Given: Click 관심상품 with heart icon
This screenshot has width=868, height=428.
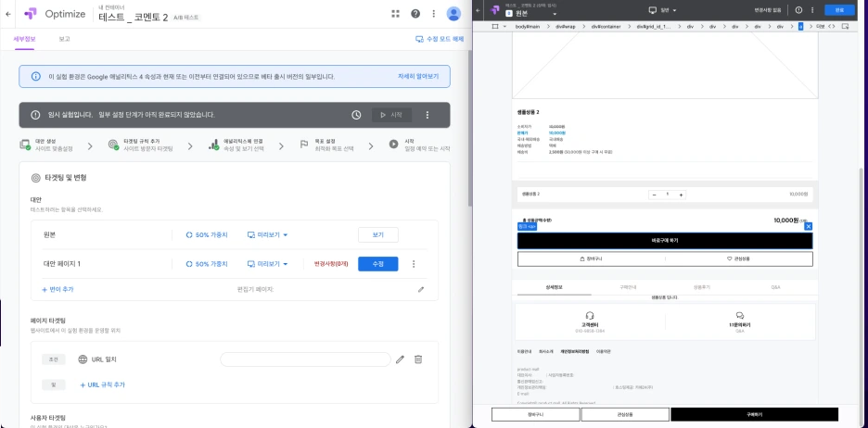Looking at the screenshot, I should [x=739, y=258].
